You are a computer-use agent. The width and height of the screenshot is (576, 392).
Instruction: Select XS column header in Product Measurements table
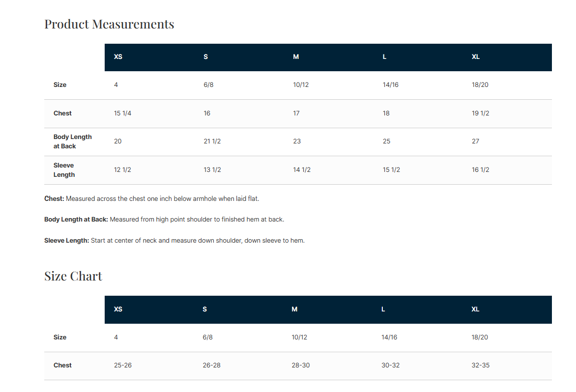[x=118, y=57]
